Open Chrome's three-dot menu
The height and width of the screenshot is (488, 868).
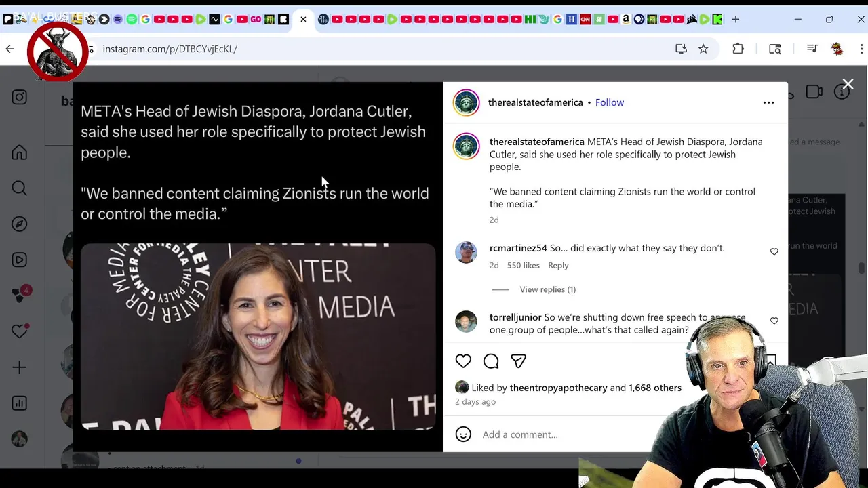pos(862,49)
